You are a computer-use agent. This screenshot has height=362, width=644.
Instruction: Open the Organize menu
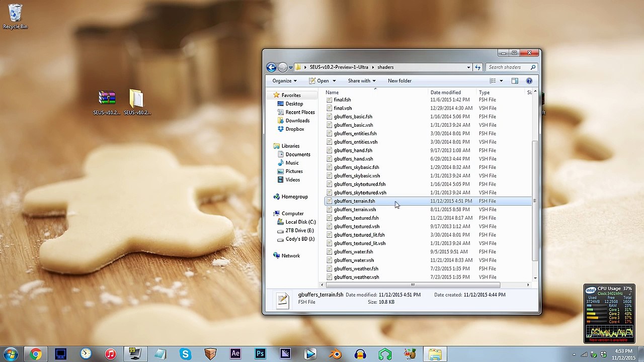pyautogui.click(x=284, y=81)
